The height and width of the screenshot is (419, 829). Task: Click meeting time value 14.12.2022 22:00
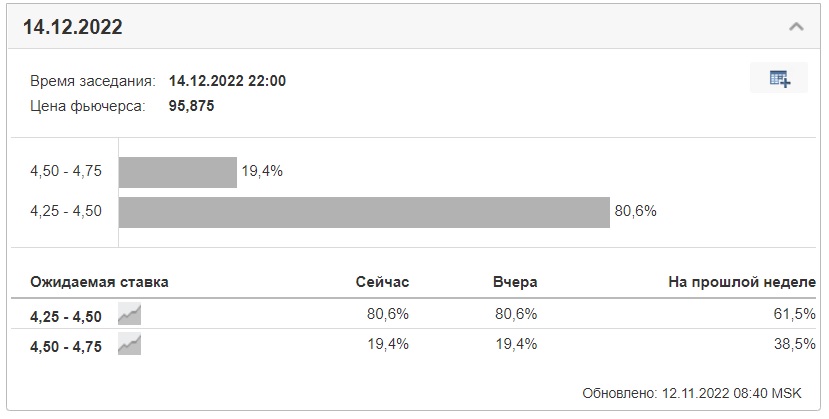pos(227,81)
